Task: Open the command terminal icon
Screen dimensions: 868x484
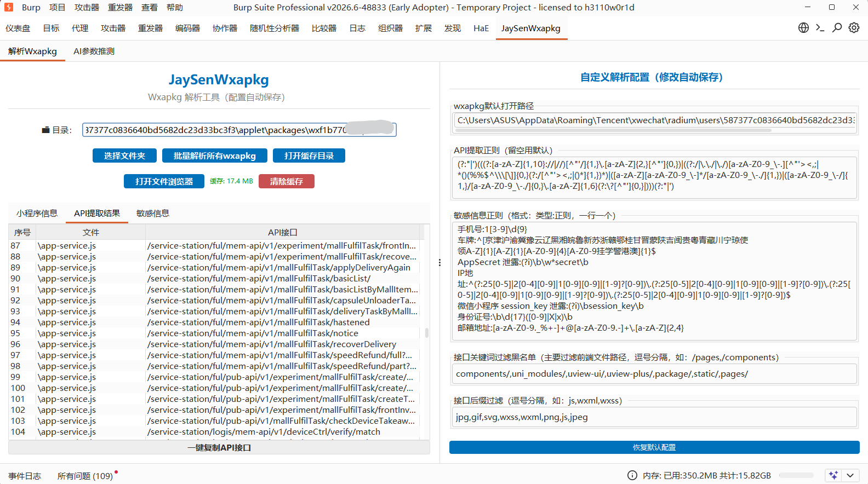Action: 820,27
